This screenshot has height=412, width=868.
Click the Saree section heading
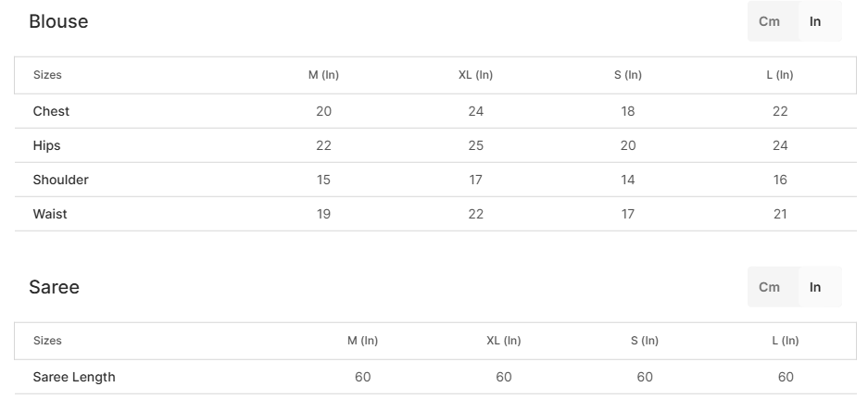[54, 287]
